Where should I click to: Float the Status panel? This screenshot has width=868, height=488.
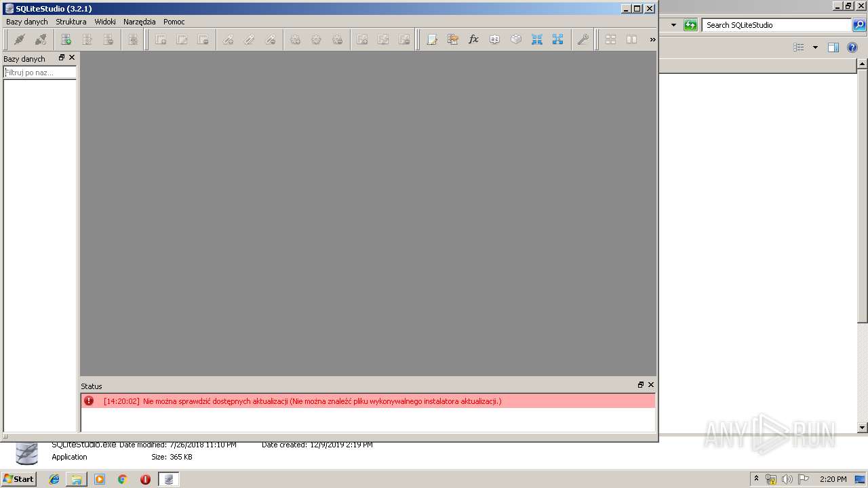tap(641, 385)
